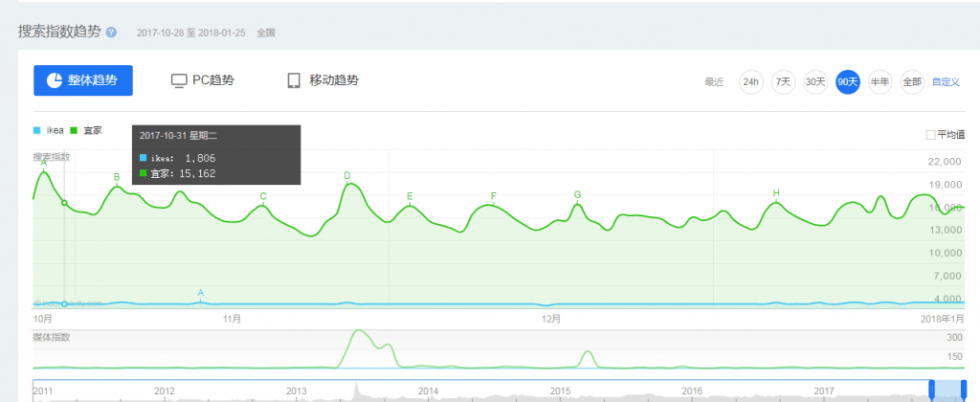Select the 24h time range

(751, 81)
